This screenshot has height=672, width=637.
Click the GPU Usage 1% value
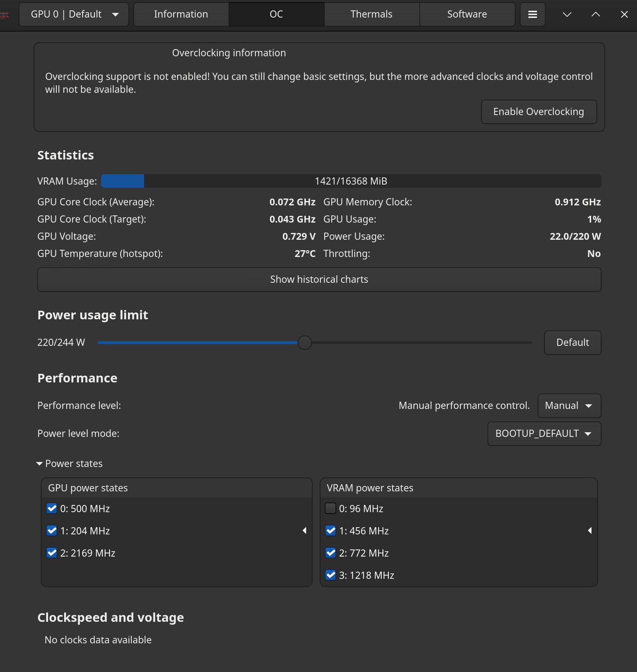click(x=594, y=219)
